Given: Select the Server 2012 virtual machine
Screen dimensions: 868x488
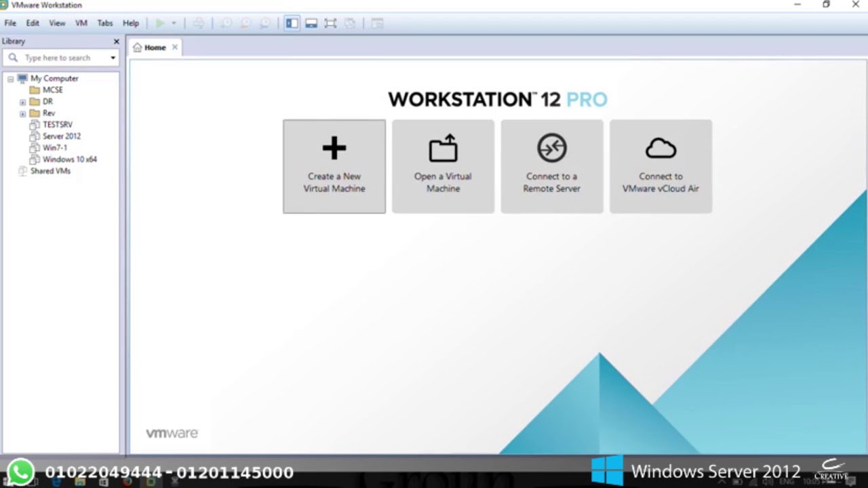Looking at the screenshot, I should click(x=62, y=136).
